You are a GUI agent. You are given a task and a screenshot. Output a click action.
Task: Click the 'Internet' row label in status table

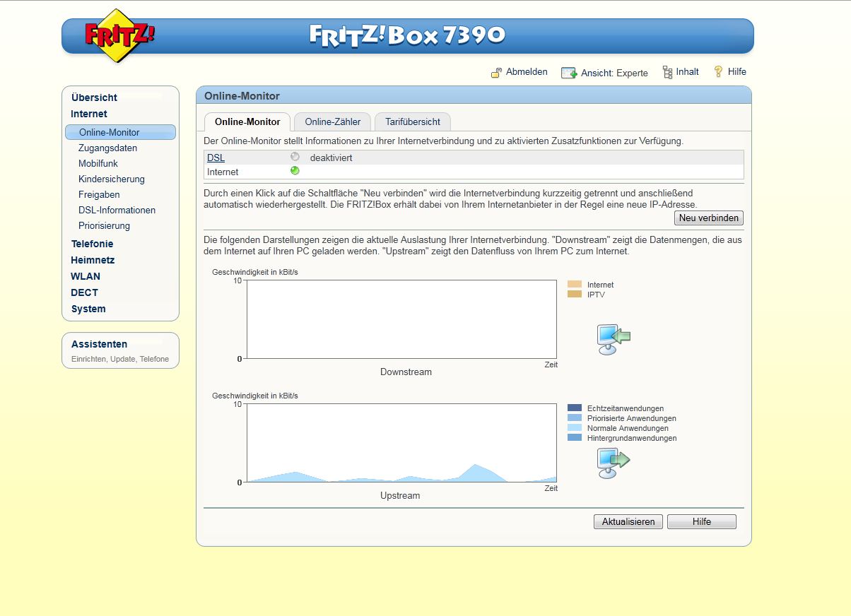point(223,172)
